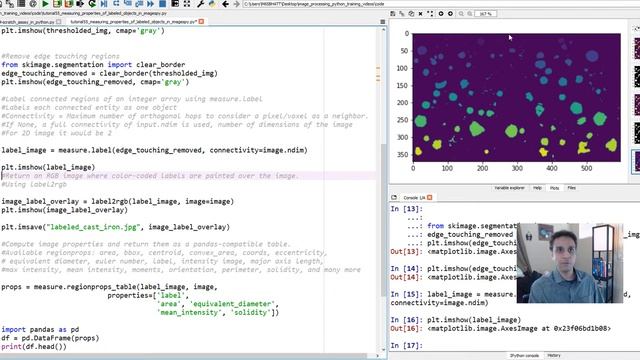Click the editor horizontal scrollbar

(x=184, y=356)
